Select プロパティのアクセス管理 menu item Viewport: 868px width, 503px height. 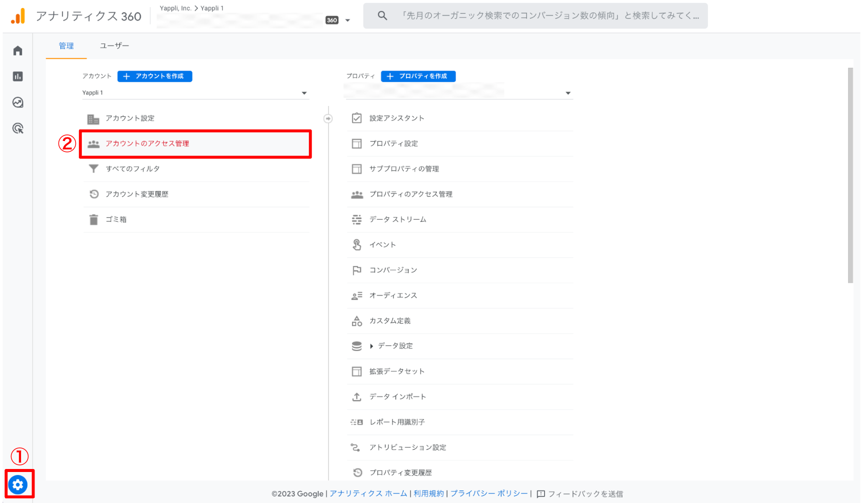tap(460, 194)
